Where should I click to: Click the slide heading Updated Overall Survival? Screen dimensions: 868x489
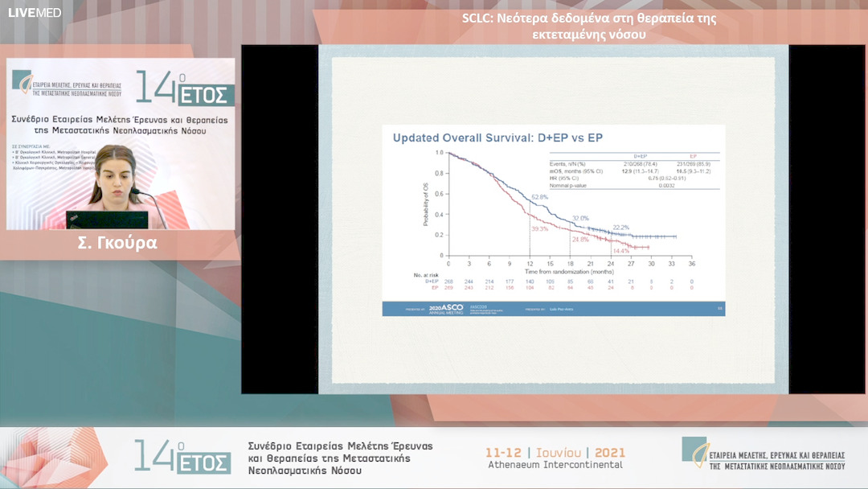click(497, 138)
